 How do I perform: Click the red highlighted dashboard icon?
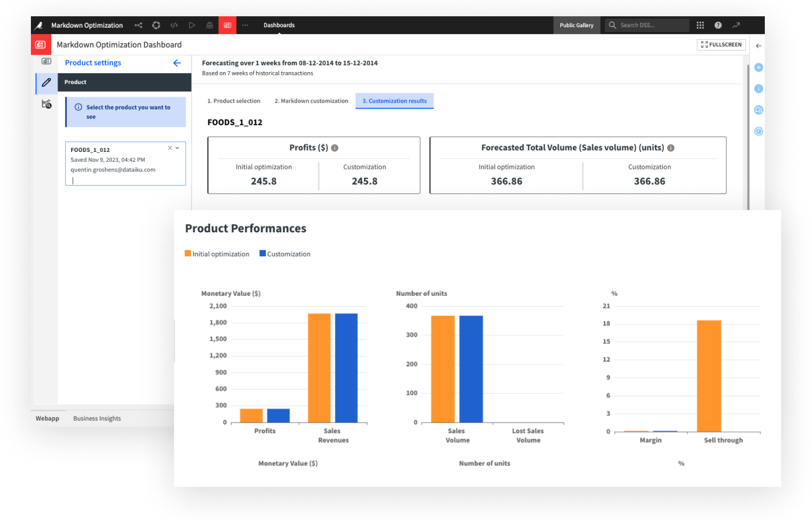pyautogui.click(x=227, y=26)
